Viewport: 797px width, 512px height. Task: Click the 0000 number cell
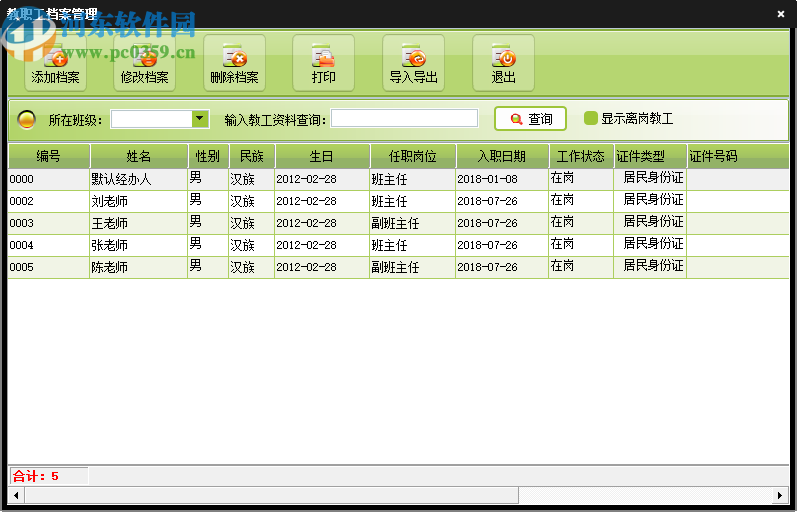pos(48,179)
